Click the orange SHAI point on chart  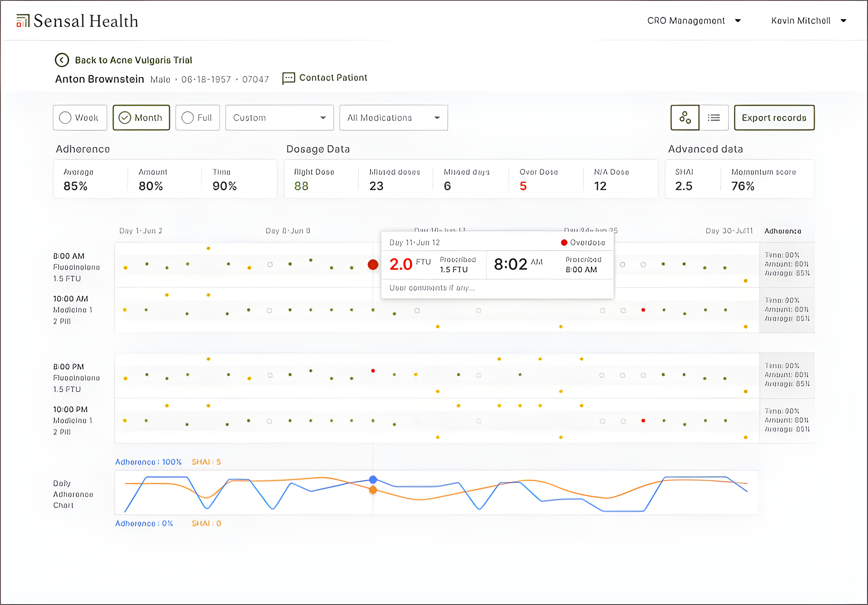click(373, 490)
